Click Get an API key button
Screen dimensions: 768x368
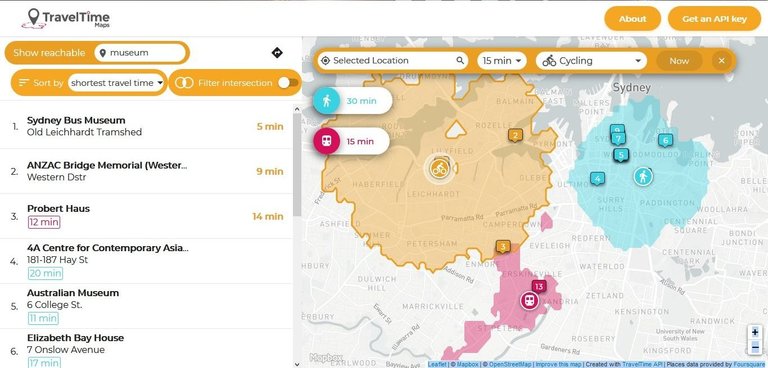(714, 19)
